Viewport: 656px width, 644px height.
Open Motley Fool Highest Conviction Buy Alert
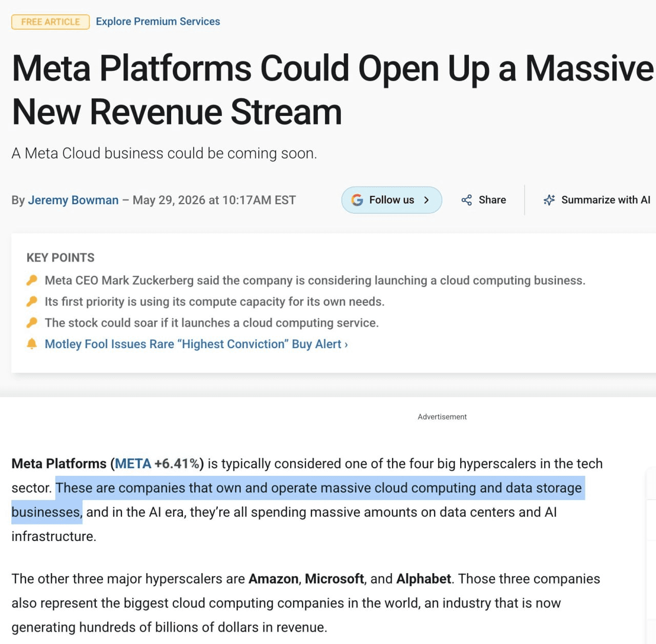click(x=196, y=344)
